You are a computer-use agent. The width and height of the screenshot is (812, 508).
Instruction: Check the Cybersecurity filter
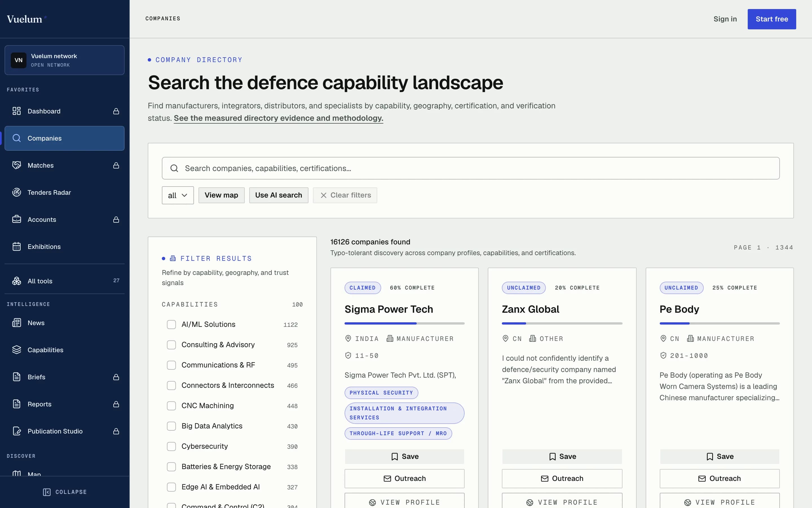[x=171, y=446]
